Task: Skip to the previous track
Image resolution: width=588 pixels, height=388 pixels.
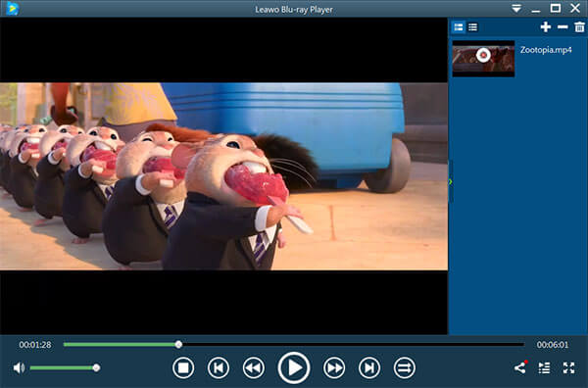Action: [219, 367]
